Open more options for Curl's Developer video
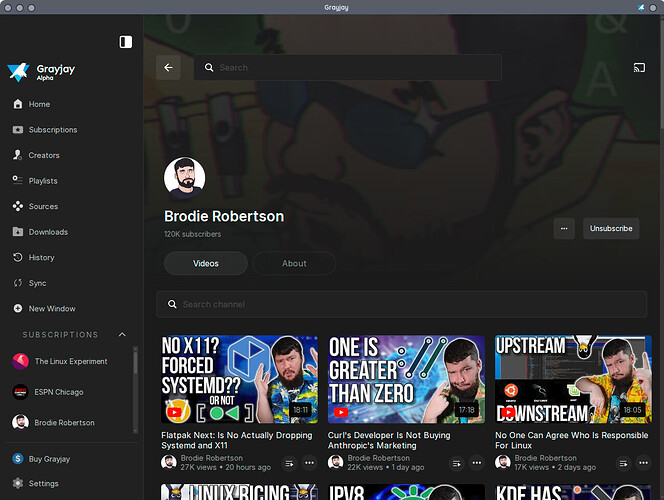Viewport: 664px width, 500px height. (477, 463)
